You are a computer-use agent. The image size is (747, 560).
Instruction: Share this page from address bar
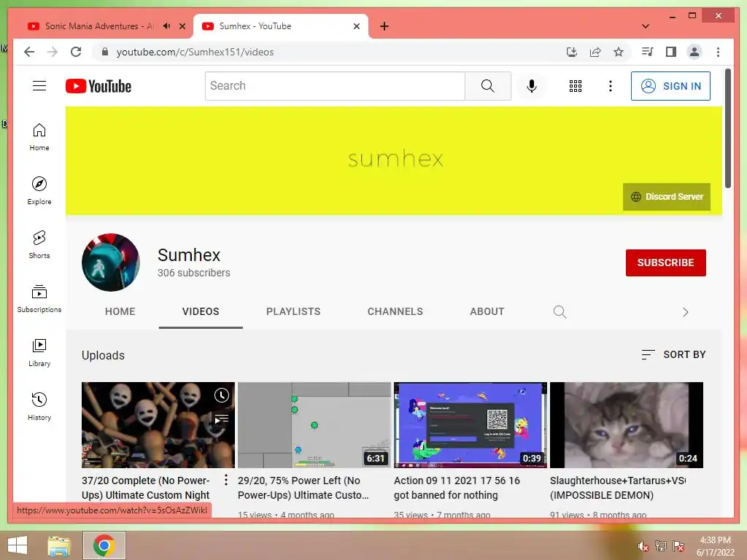click(595, 52)
